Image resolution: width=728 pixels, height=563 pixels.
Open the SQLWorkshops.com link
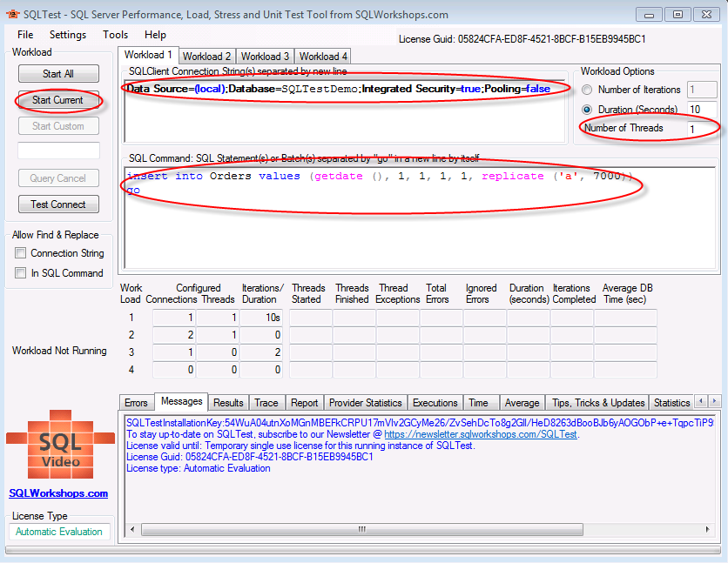[58, 493]
